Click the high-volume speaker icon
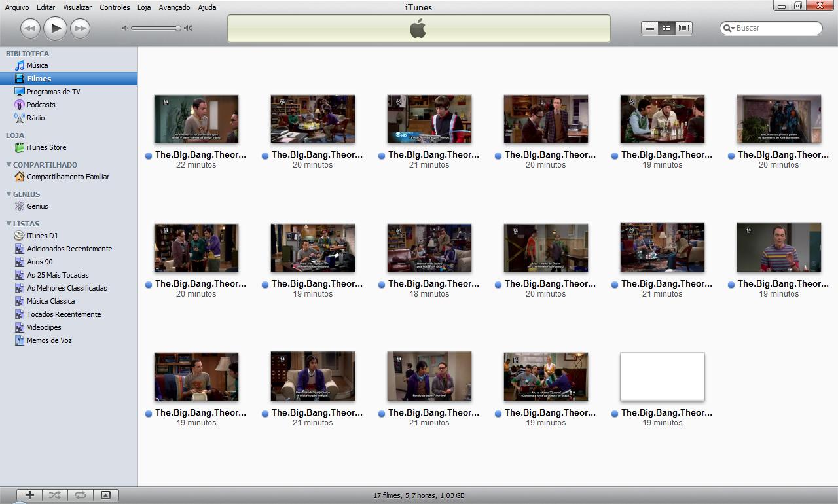Viewport: 838px width, 504px height. (189, 28)
